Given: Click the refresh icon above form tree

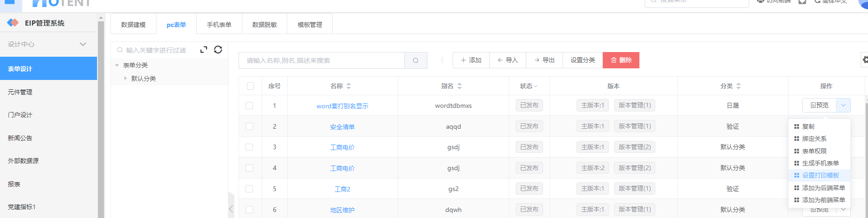Looking at the screenshot, I should 218,50.
